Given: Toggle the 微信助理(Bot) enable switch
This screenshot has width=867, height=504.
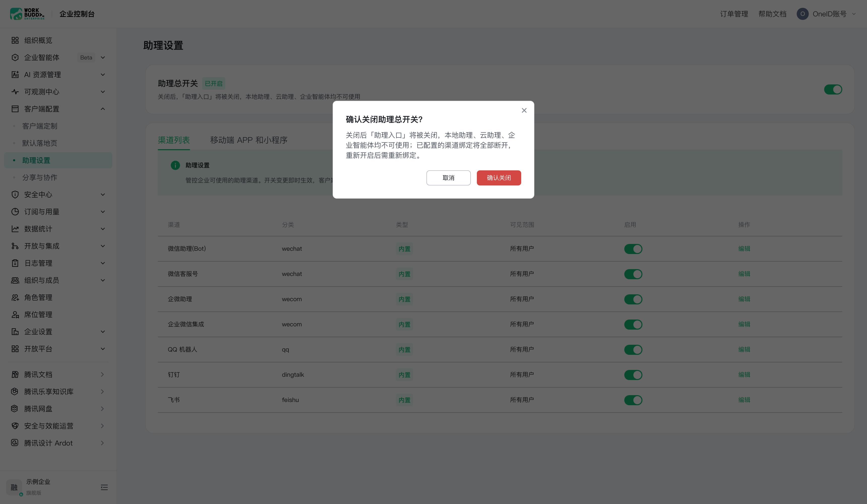Looking at the screenshot, I should [x=633, y=249].
